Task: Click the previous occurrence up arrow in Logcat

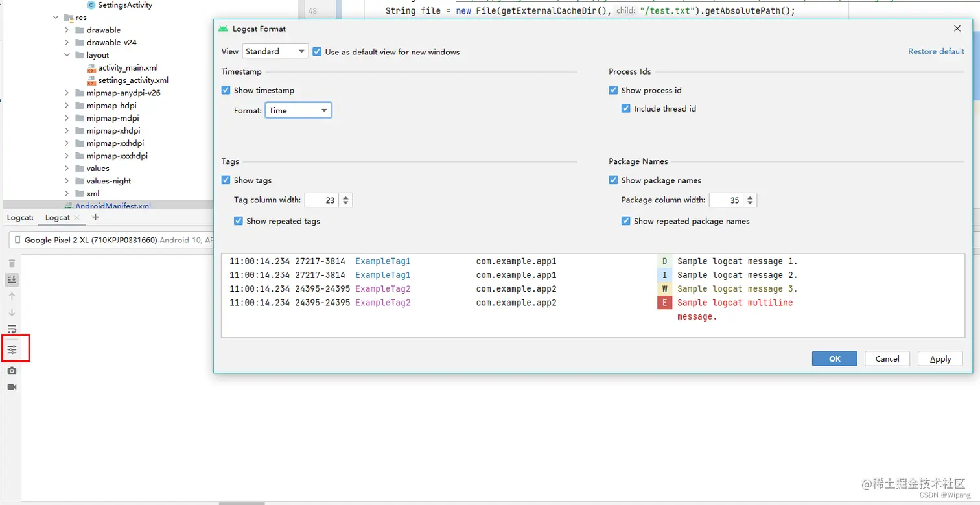Action: 12,296
